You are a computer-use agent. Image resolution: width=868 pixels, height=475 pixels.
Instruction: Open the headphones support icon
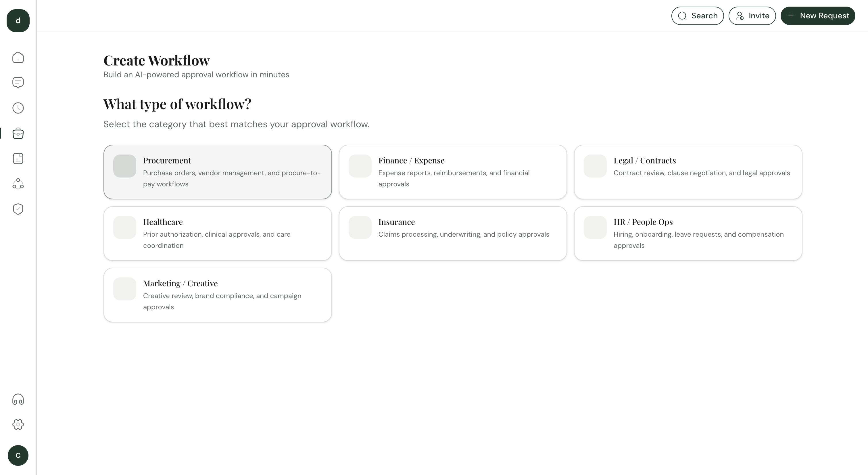[18, 399]
